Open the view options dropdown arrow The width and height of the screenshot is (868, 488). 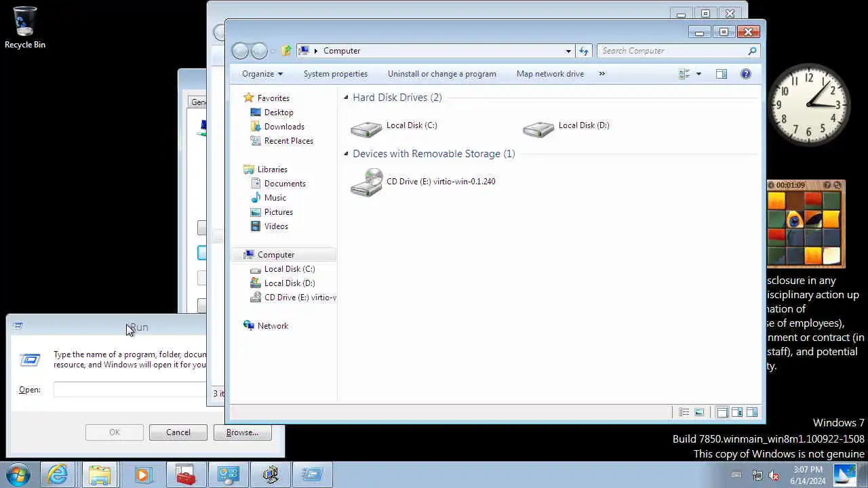click(698, 74)
